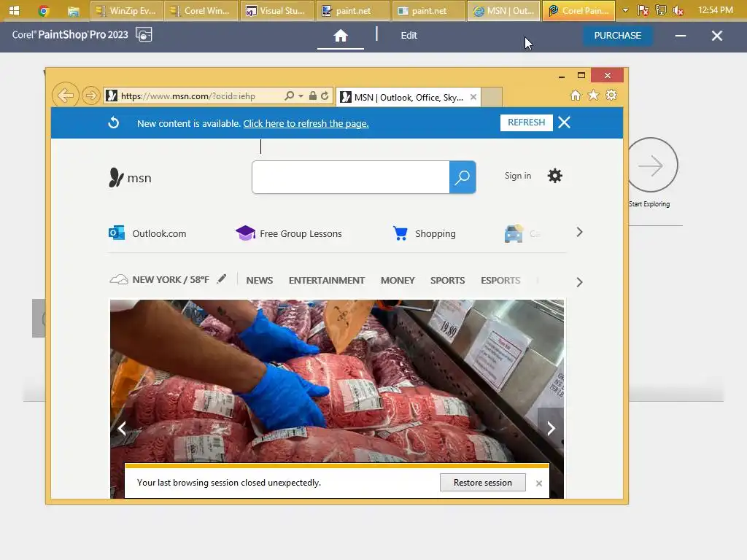Image resolution: width=747 pixels, height=560 pixels.
Task: Switch to the Edit workspace tab
Action: click(409, 36)
